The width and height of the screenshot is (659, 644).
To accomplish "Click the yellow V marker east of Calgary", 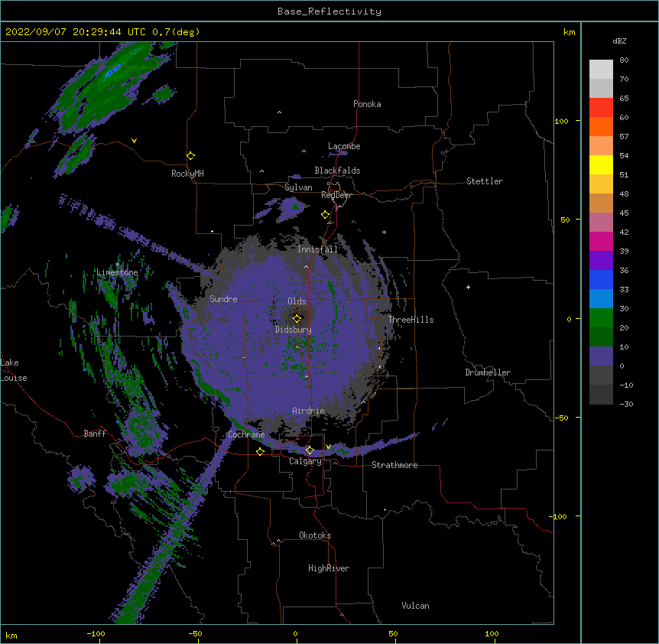I will tap(328, 447).
